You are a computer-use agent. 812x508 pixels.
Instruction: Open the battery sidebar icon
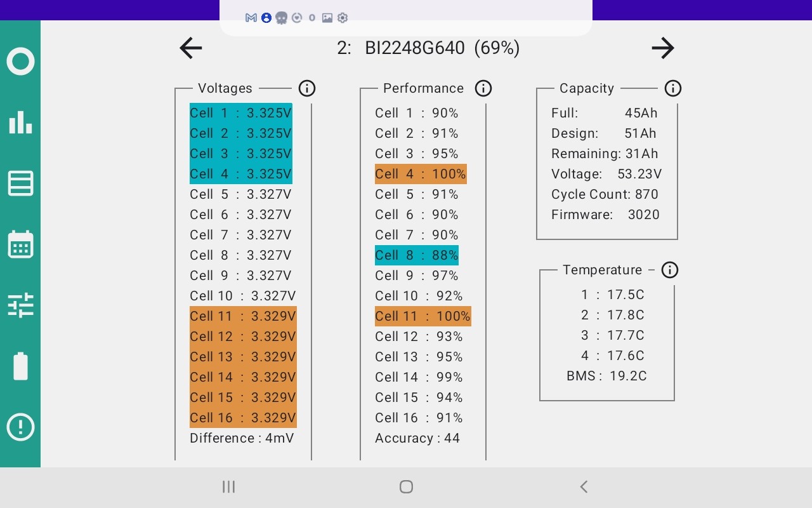pyautogui.click(x=20, y=366)
